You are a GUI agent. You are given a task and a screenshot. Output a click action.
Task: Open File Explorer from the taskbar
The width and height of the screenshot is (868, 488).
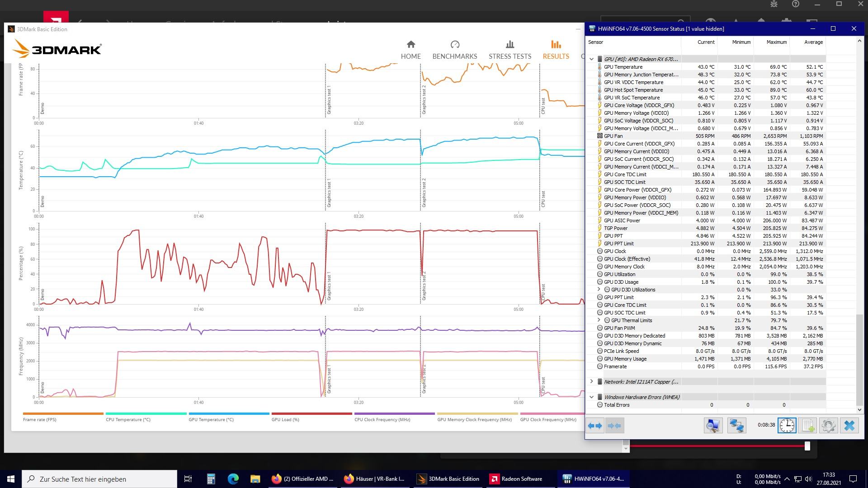[x=255, y=479]
